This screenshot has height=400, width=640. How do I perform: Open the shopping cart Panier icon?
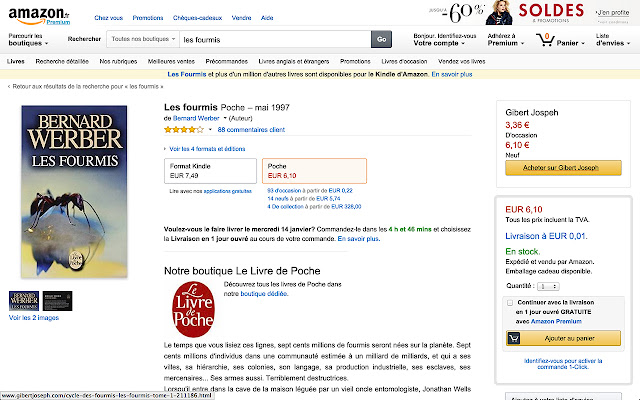[x=545, y=40]
